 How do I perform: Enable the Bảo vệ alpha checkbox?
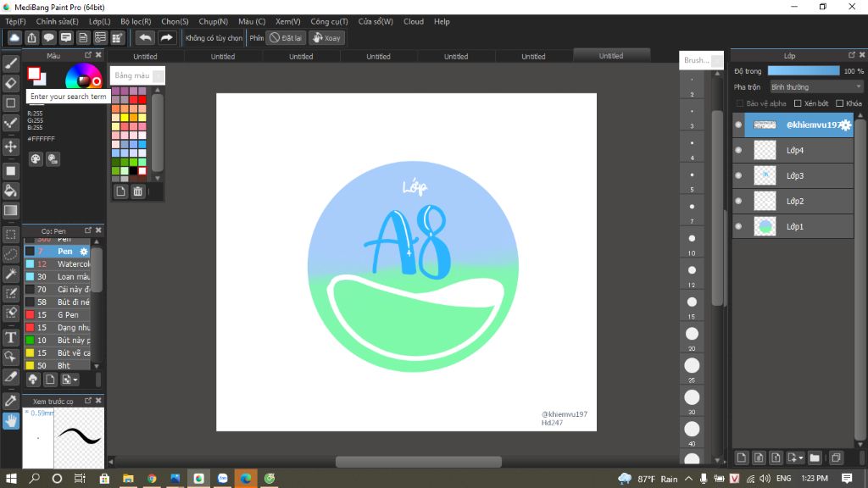739,103
